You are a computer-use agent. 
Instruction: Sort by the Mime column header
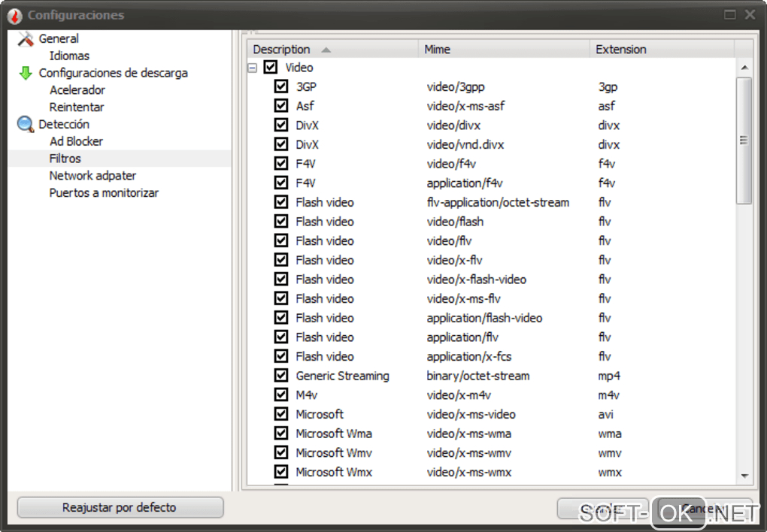pos(504,50)
